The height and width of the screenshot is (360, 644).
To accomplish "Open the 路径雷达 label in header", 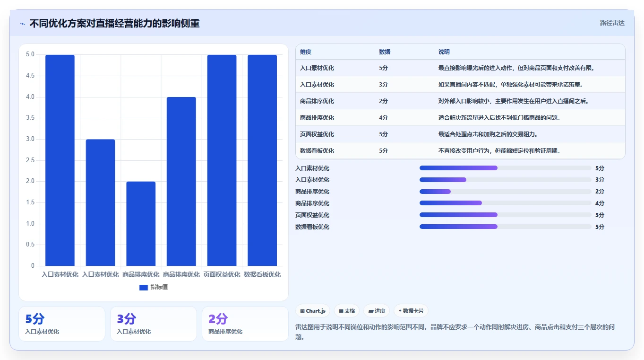I will click(x=612, y=23).
